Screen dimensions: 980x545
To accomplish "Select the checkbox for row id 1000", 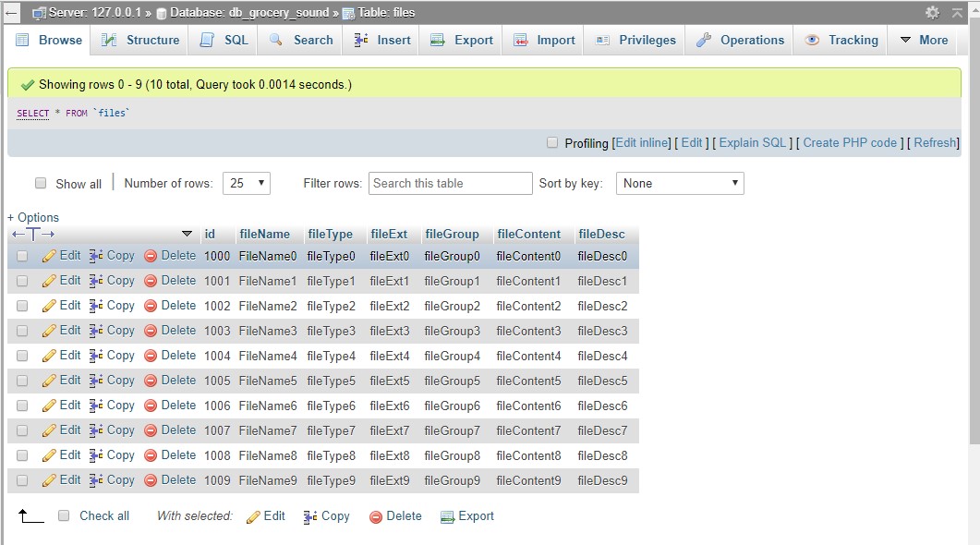I will pyautogui.click(x=22, y=256).
